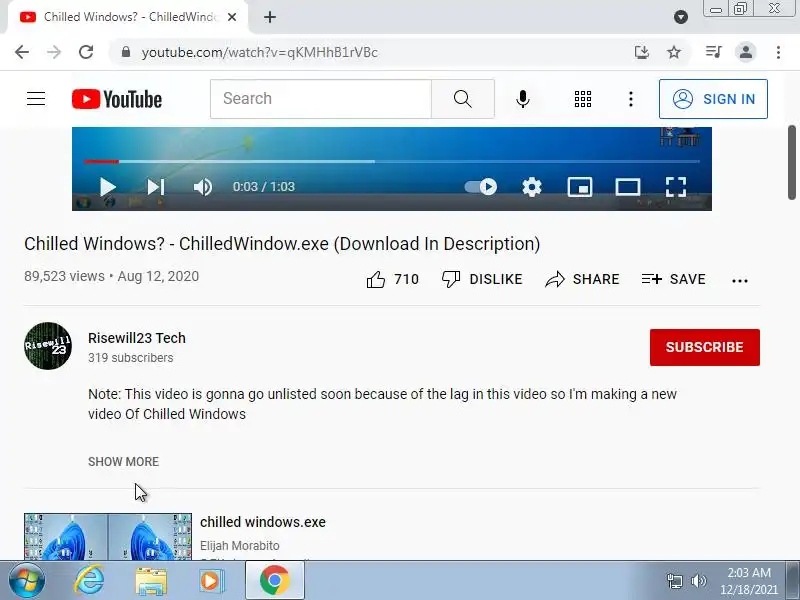Open the video settings gear
Image resolution: width=800 pixels, height=600 pixels.
(532, 187)
